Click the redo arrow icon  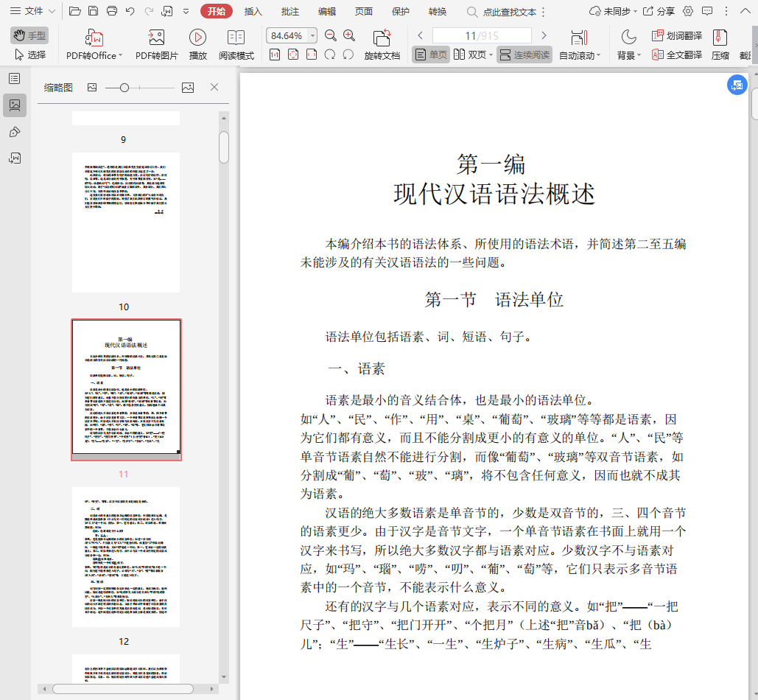coord(149,11)
